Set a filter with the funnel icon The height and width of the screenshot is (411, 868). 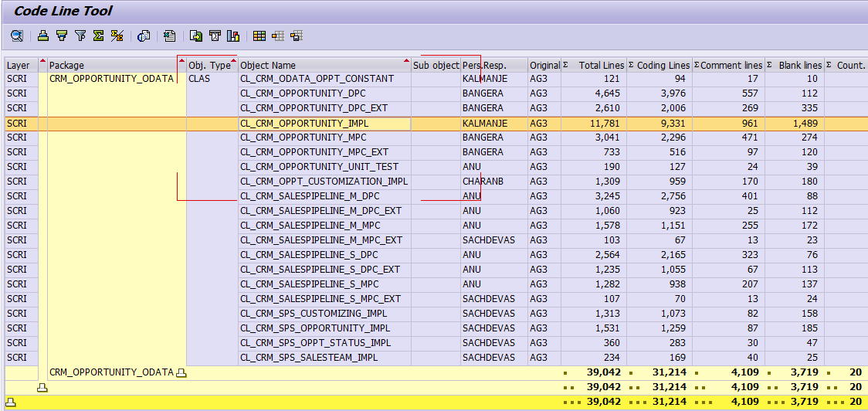(x=80, y=36)
